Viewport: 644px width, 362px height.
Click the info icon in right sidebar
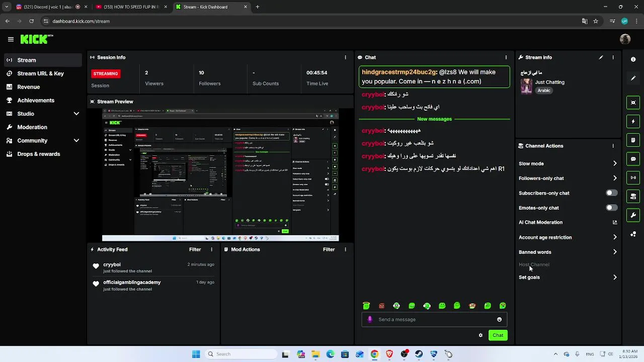point(633,59)
